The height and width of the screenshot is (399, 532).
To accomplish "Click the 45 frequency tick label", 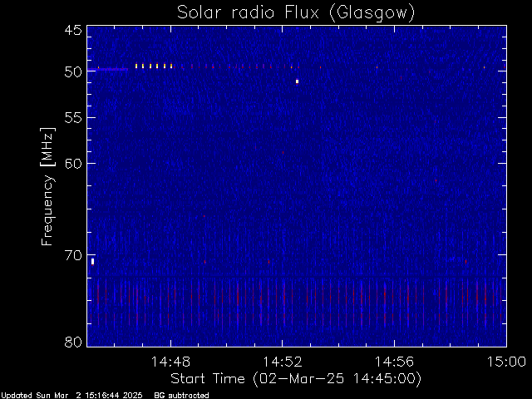I will (x=73, y=30).
